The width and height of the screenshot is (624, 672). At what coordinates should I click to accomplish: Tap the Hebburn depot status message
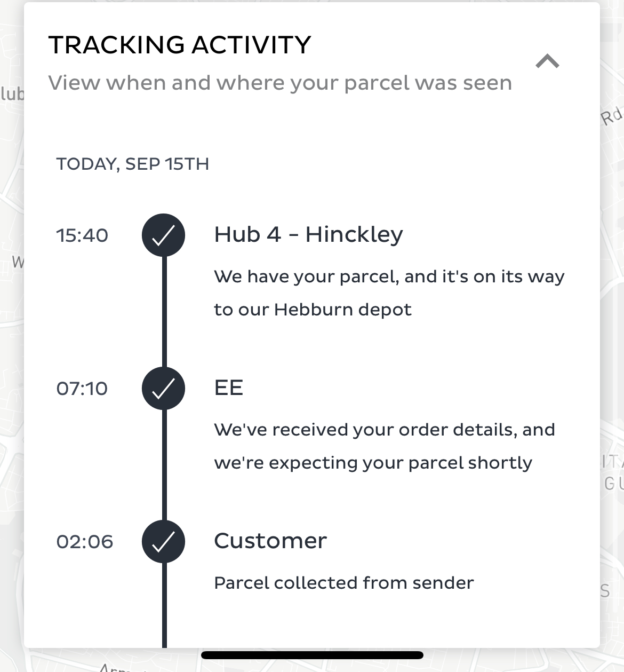[389, 293]
